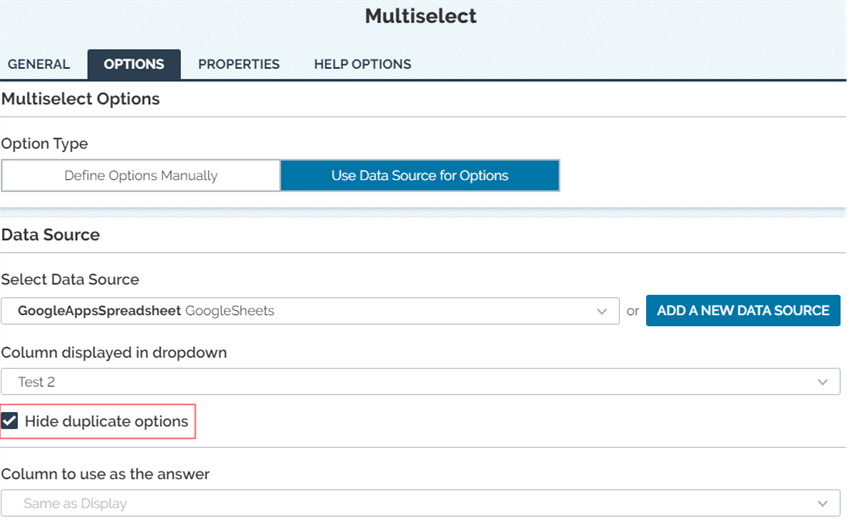Switch to the OPTIONS tab
The width and height of the screenshot is (855, 531).
134,64
